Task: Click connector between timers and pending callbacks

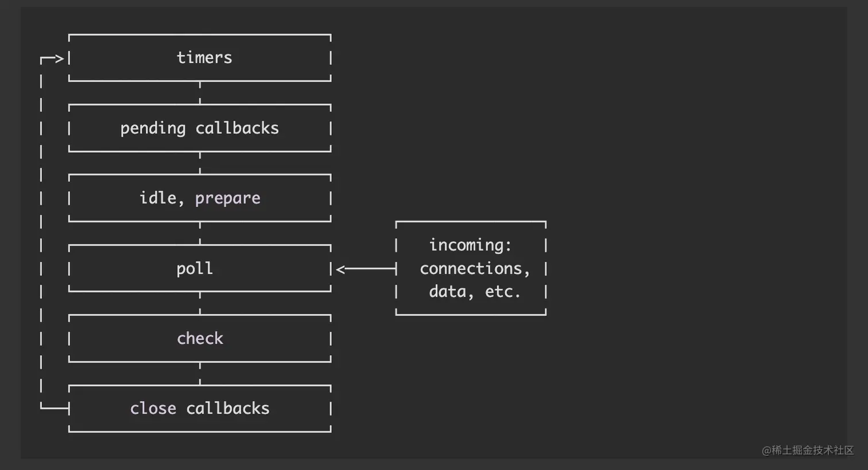Action: 200,93
